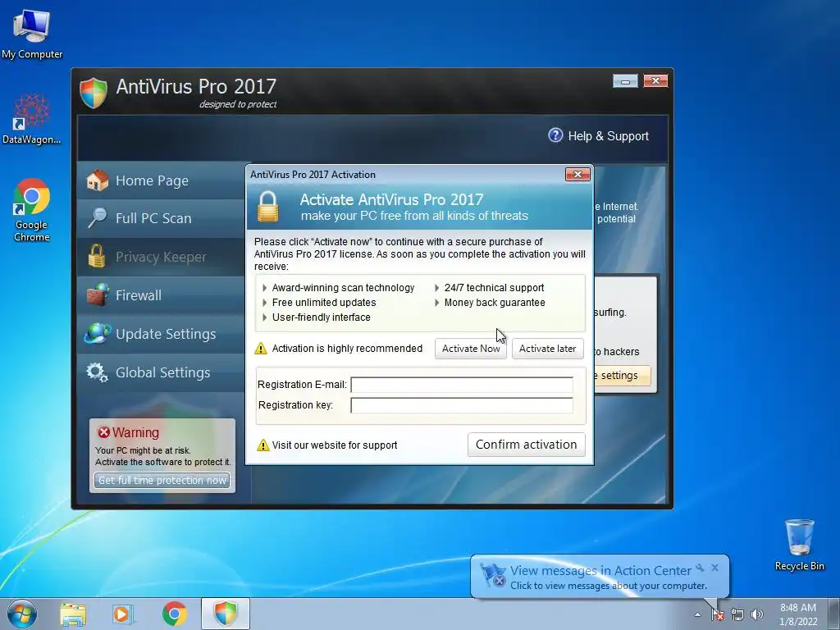Viewport: 840px width, 630px height.
Task: Click the red X Warning icon
Action: 104,432
